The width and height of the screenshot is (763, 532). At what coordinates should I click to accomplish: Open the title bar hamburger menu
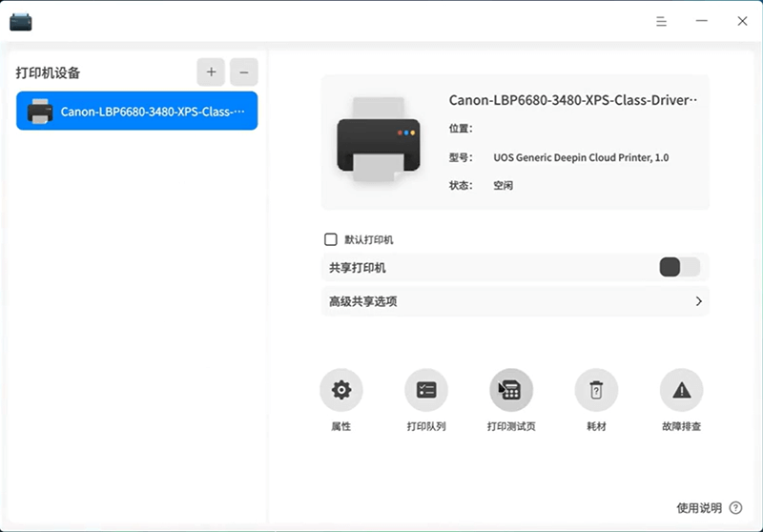(661, 21)
